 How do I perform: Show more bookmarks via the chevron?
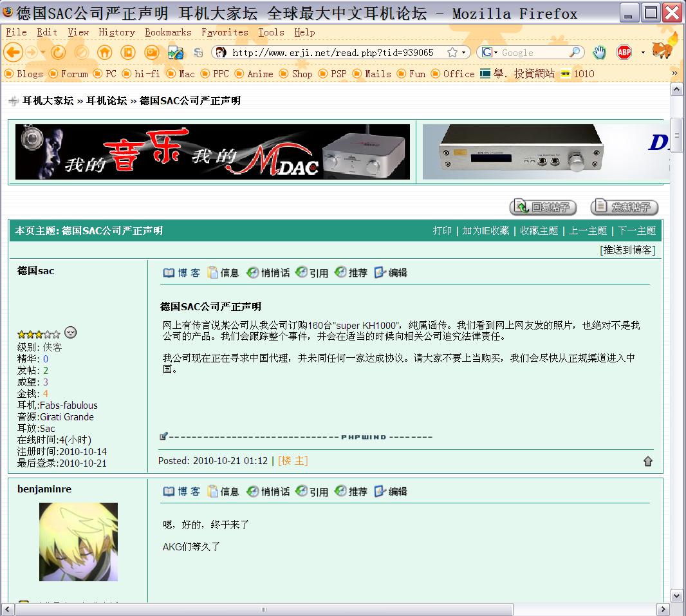pyautogui.click(x=674, y=73)
